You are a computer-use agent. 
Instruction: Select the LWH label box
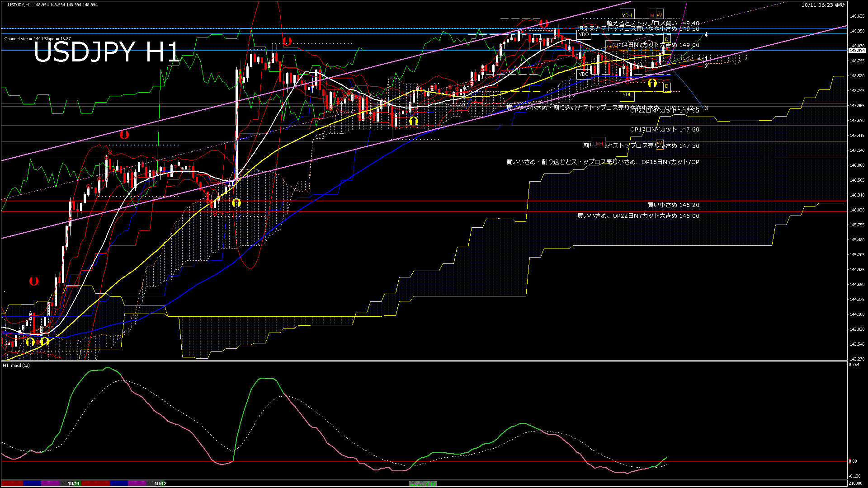click(x=612, y=46)
